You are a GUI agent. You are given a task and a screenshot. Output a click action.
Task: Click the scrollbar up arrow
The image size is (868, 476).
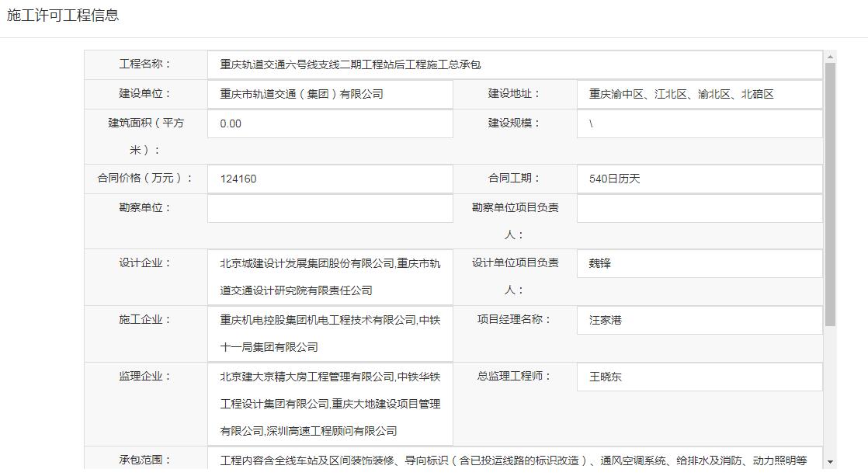pos(830,57)
